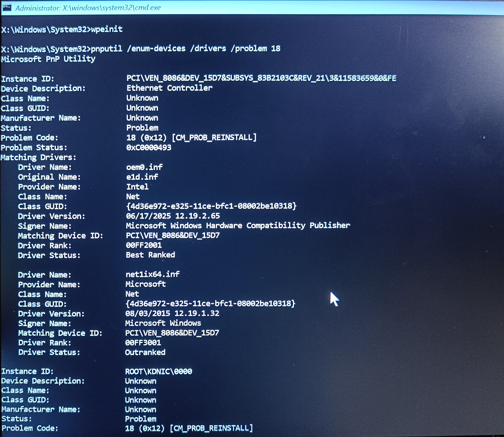504x437 pixels.
Task: Click driver rank value 00FF3001
Action: (x=143, y=343)
